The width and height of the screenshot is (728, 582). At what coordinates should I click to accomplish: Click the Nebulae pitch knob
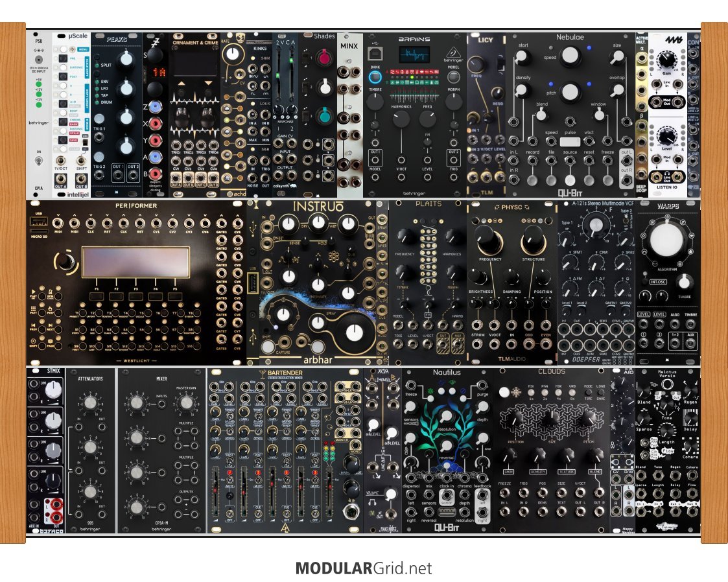pyautogui.click(x=570, y=92)
